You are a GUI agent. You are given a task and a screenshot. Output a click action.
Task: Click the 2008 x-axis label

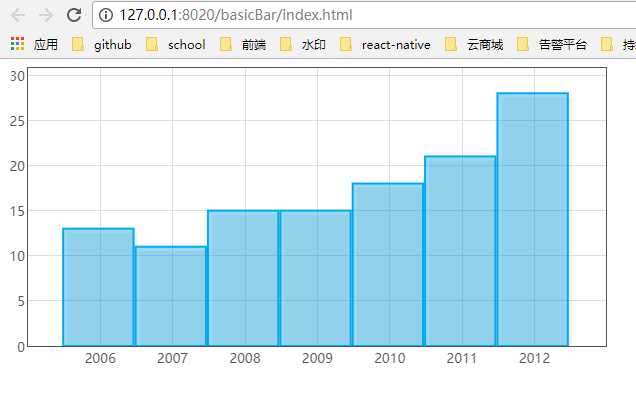click(x=245, y=358)
